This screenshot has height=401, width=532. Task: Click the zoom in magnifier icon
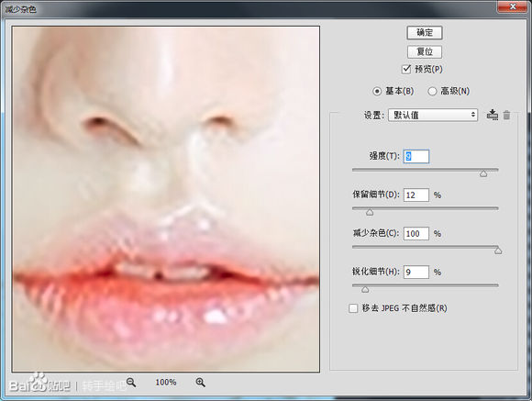pos(201,383)
